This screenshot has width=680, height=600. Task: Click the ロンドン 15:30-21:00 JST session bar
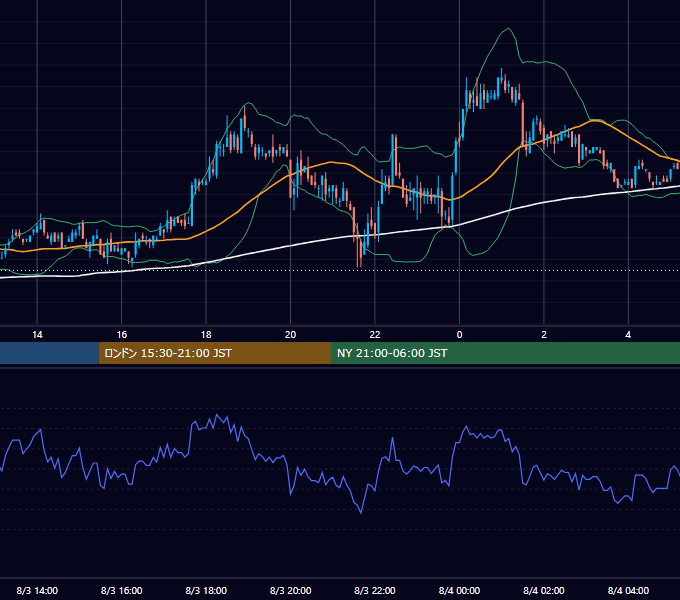(215, 353)
